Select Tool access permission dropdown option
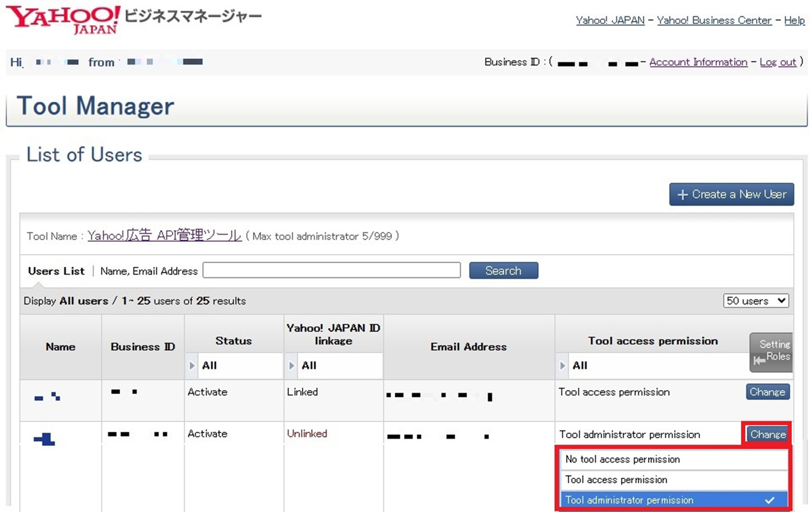 [674, 480]
